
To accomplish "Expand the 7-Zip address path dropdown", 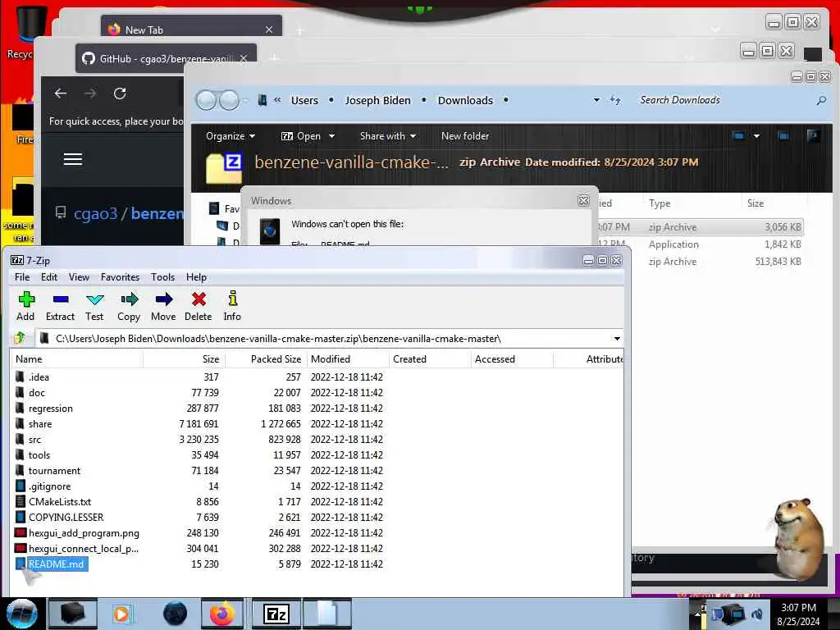I will point(617,339).
